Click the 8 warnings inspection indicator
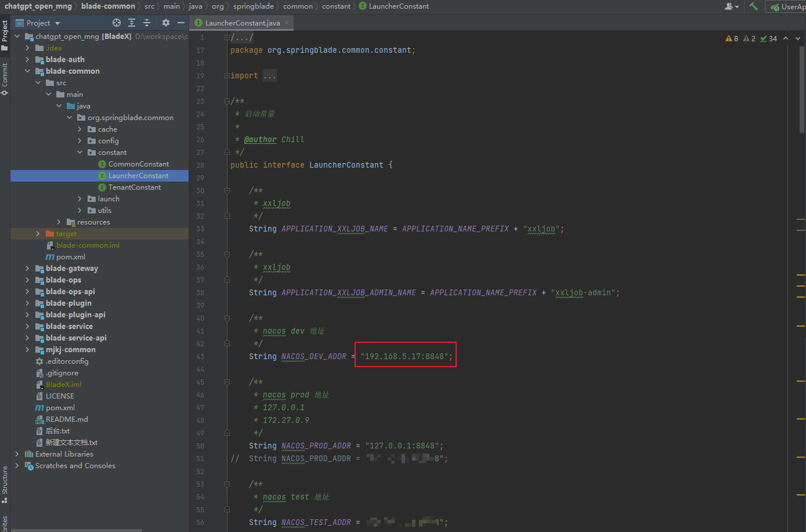The width and height of the screenshot is (806, 532). coord(732,38)
